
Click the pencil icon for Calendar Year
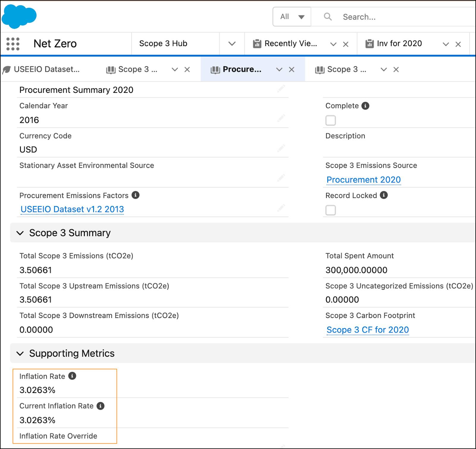(x=281, y=118)
